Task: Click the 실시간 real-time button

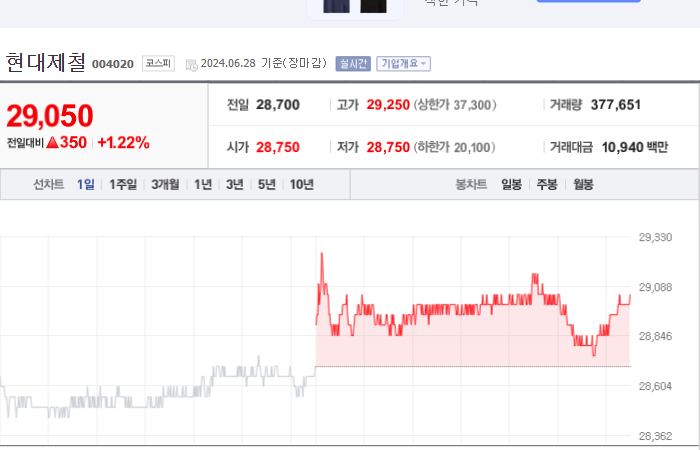Action: [353, 63]
